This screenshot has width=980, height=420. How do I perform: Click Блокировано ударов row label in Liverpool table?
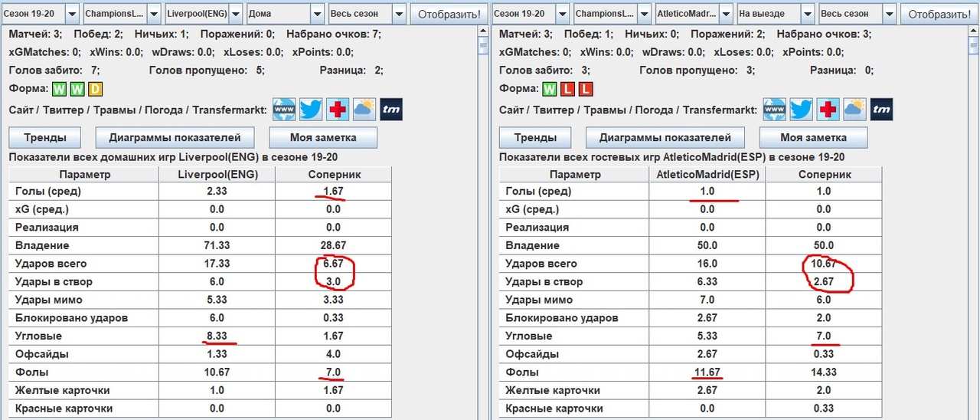point(71,318)
